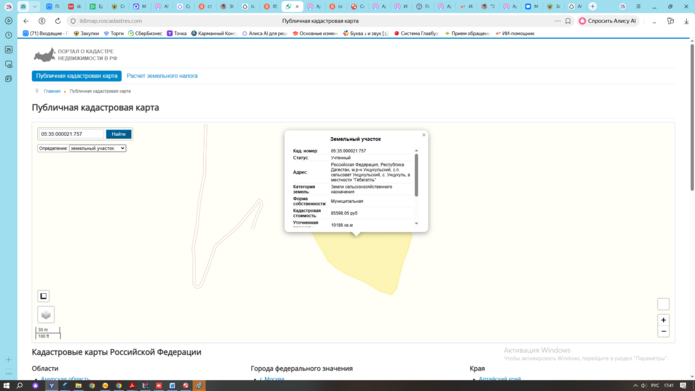Go back with the browser back arrow
695x391 pixels.
click(x=26, y=21)
